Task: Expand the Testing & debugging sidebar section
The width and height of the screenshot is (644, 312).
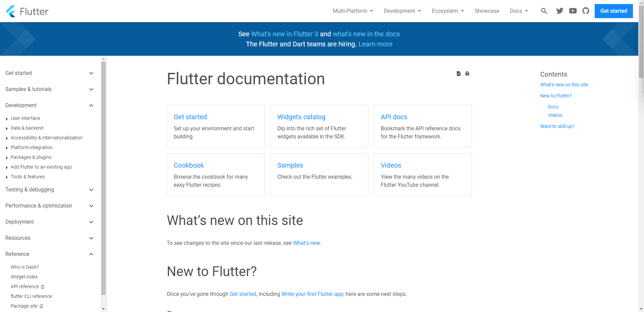Action: [x=50, y=190]
